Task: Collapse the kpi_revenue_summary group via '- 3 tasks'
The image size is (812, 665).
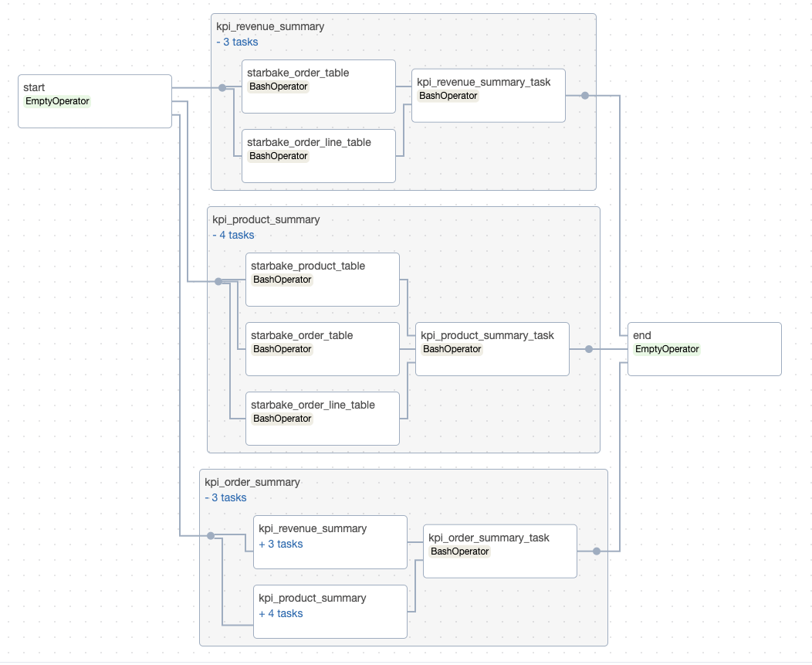Action: pos(238,42)
